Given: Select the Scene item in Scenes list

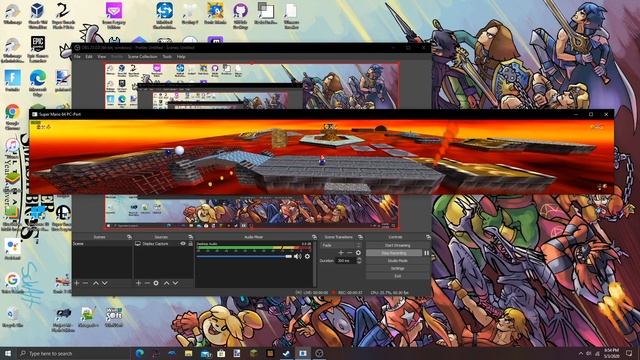Looking at the screenshot, I should pos(102,244).
